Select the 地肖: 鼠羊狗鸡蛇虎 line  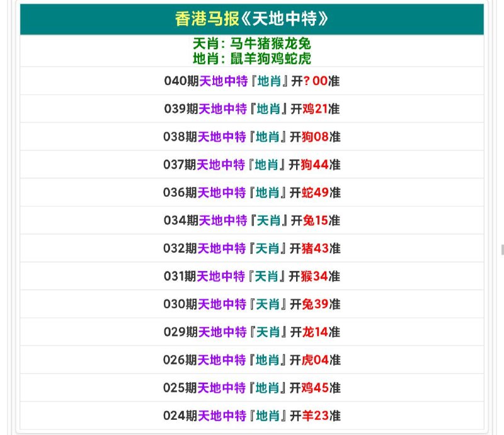[251, 59]
